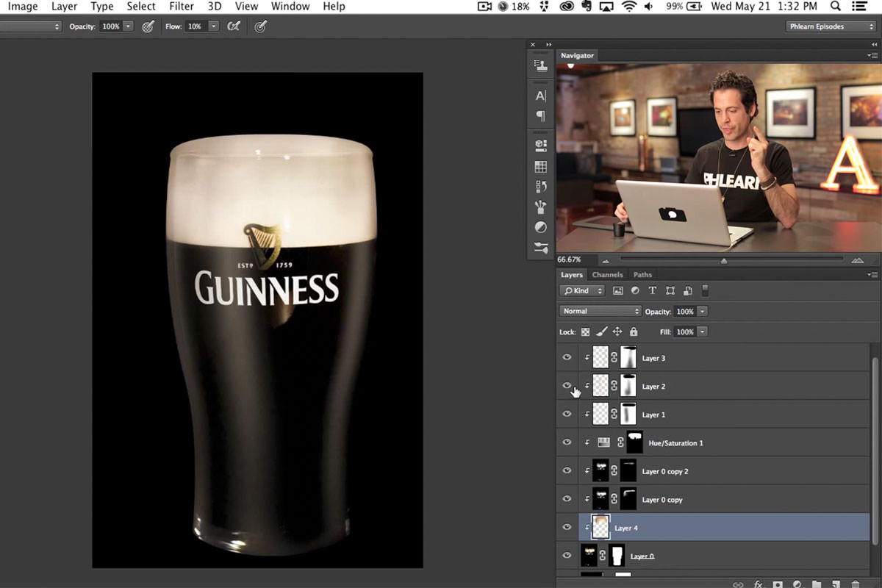
Task: Open the History panel icon
Action: [541, 187]
